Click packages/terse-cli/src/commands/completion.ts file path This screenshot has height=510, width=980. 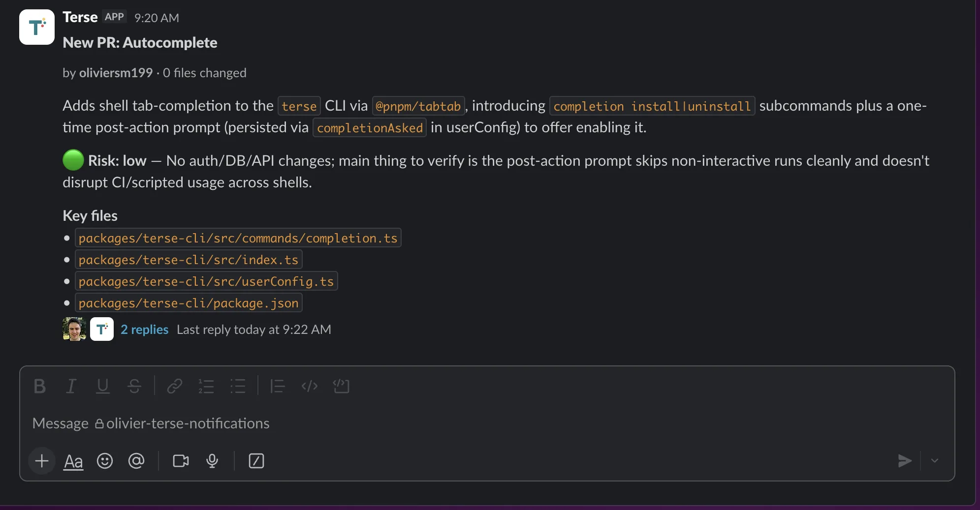(x=238, y=238)
